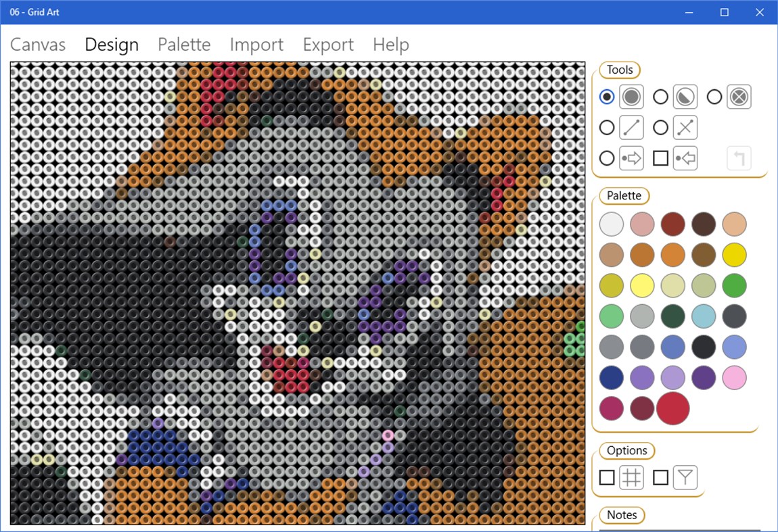This screenshot has width=778, height=532.
Task: Click the forward arrow tool icon
Action: click(x=631, y=158)
